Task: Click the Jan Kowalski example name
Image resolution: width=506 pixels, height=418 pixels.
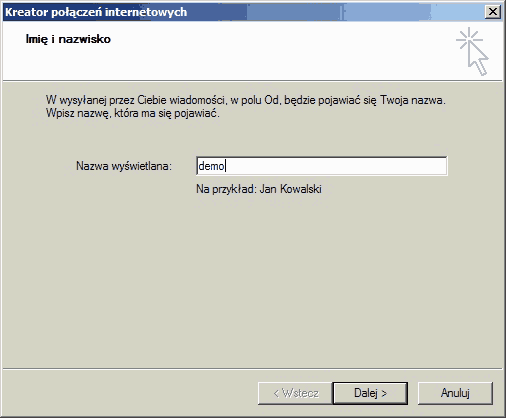Action: pos(290,189)
